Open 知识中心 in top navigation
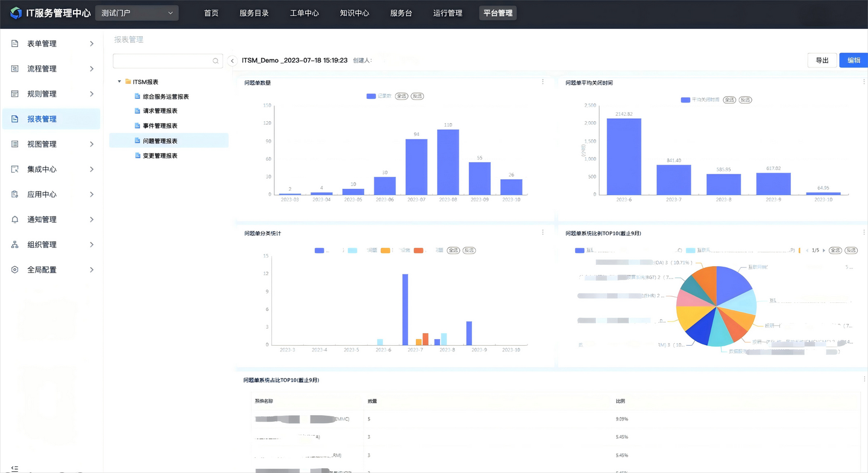Viewport: 868px width, 473px height. 354,13
